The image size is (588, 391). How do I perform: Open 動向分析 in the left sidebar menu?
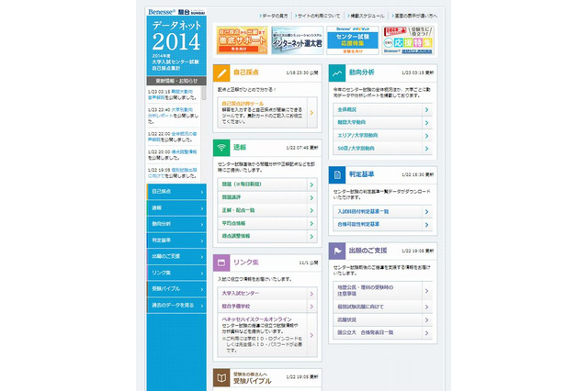pos(176,224)
